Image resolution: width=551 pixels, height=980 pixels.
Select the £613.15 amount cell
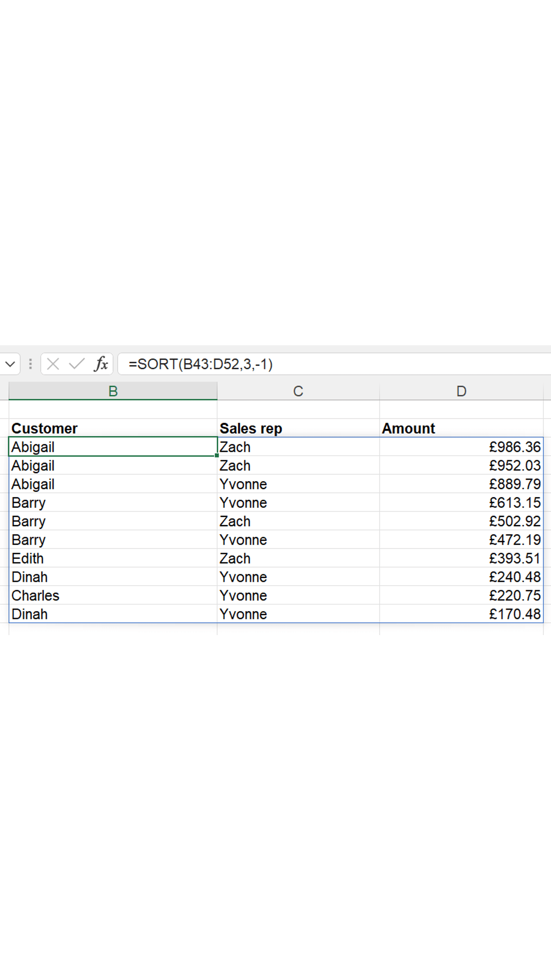tap(461, 502)
